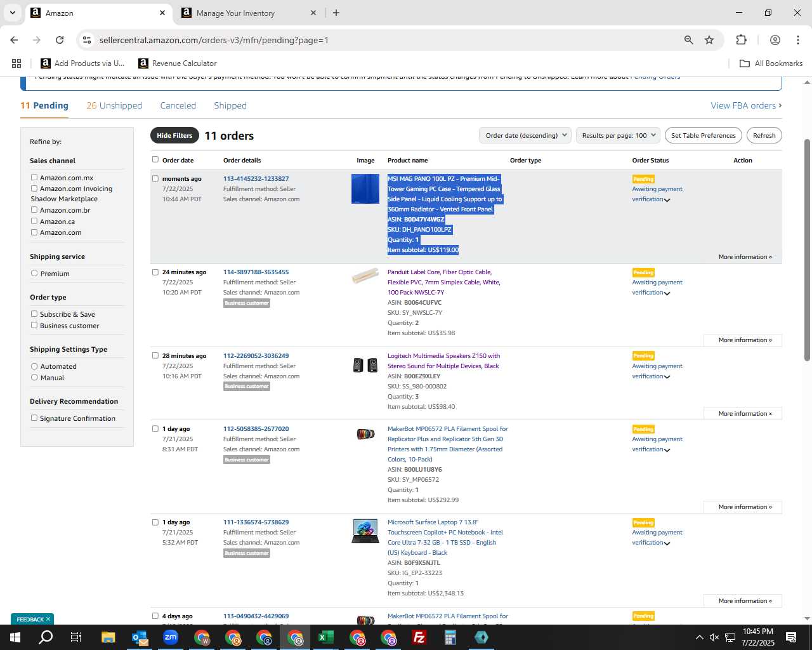Click the vertical page scrollbar

pyautogui.click(x=807, y=250)
